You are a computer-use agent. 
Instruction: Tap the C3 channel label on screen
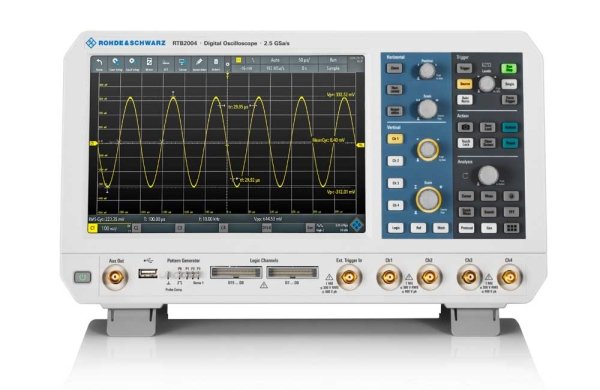pos(180,228)
